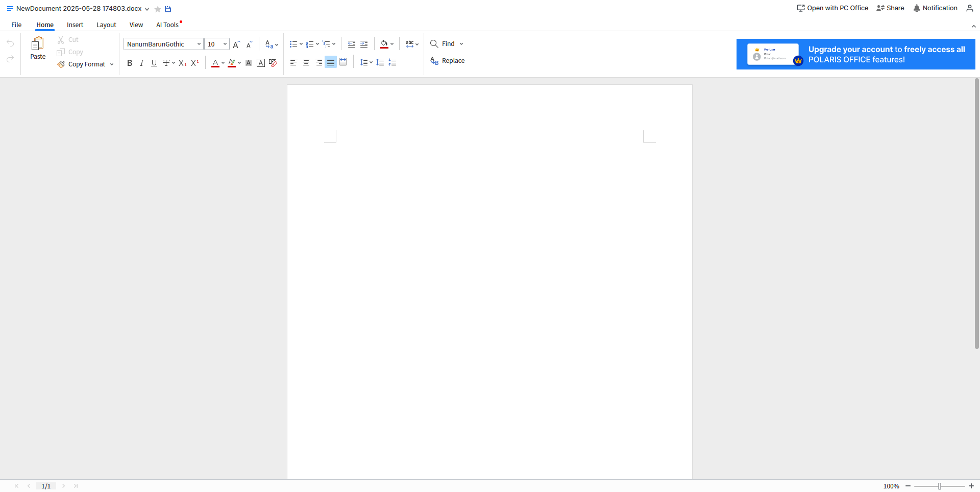Screen dimensions: 980x492
Task: Open Notification panel
Action: click(935, 8)
